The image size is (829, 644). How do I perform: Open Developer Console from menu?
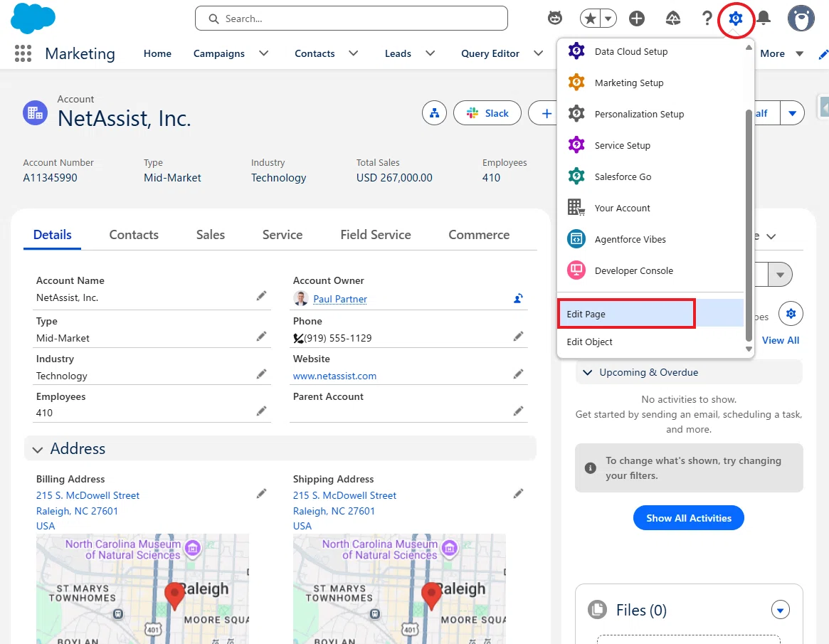coord(651,270)
